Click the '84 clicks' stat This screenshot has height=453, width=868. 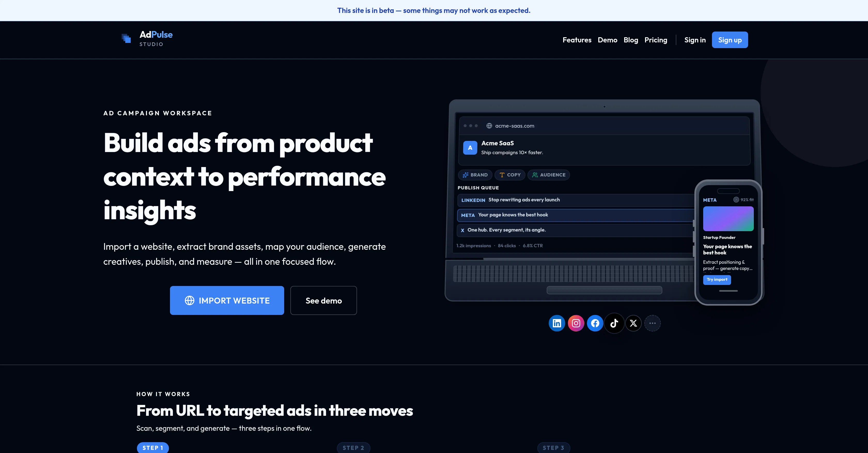507,246
